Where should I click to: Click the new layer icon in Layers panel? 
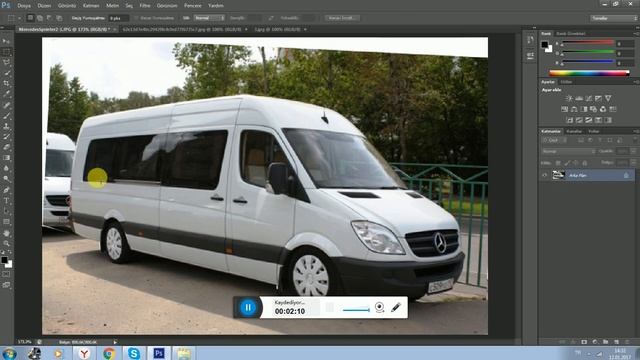616,342
